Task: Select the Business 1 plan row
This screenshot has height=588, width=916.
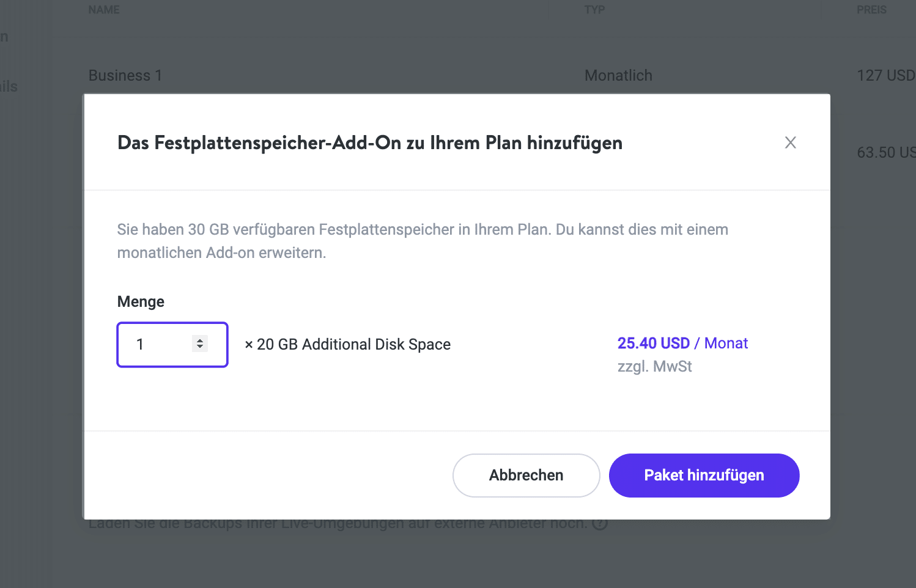Action: [x=125, y=75]
